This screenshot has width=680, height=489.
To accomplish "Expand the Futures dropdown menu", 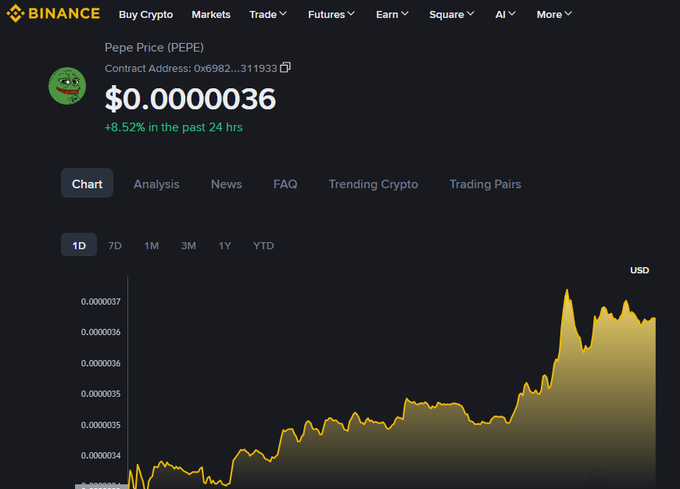I will tap(331, 14).
